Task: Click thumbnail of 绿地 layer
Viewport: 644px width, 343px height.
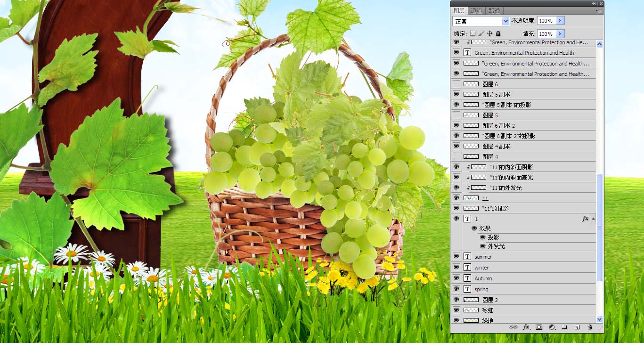Action: (x=471, y=320)
